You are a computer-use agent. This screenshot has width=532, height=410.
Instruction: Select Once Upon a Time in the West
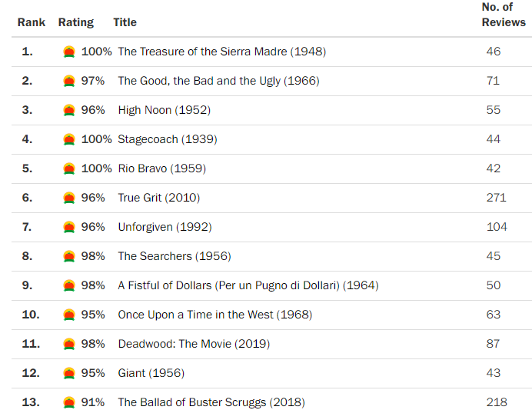pos(214,315)
